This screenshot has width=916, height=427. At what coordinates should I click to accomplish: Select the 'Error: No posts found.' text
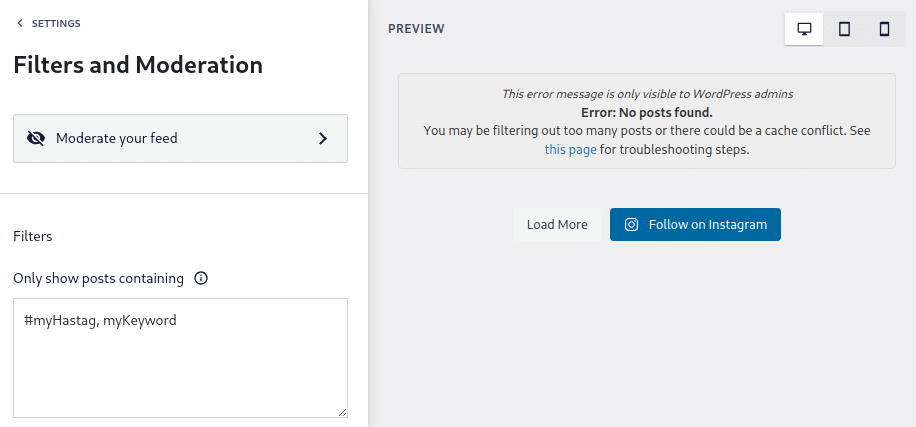[x=646, y=112]
